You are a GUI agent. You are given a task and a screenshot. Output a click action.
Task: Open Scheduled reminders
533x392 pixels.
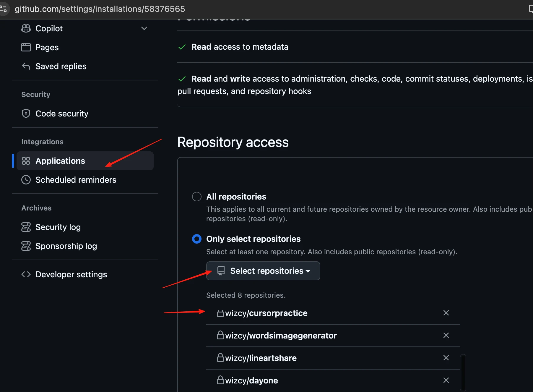(x=76, y=180)
